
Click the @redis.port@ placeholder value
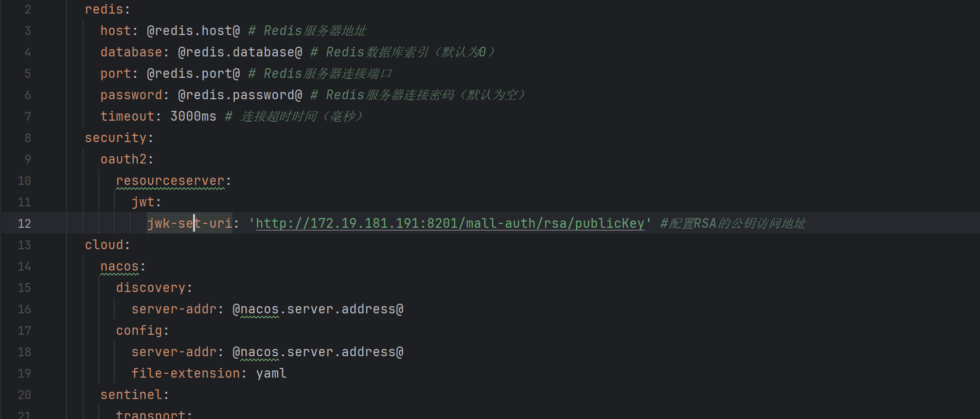[x=194, y=73]
